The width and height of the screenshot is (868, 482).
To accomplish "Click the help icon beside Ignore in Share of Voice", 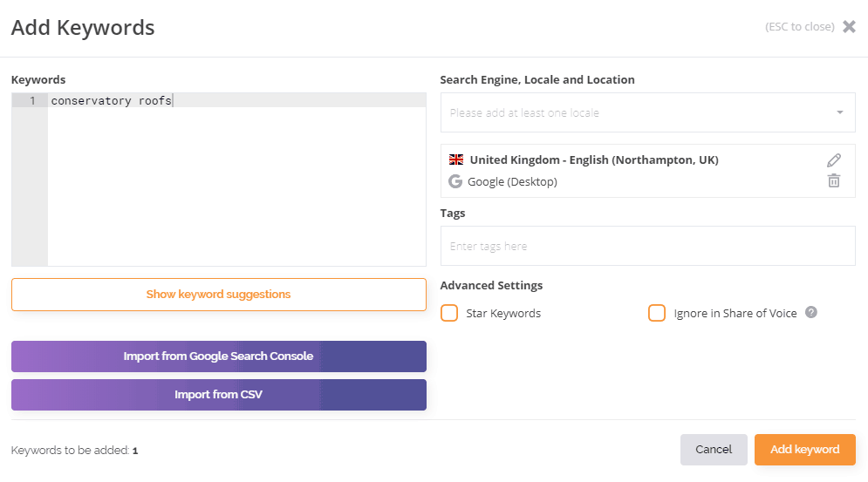I will 811,313.
